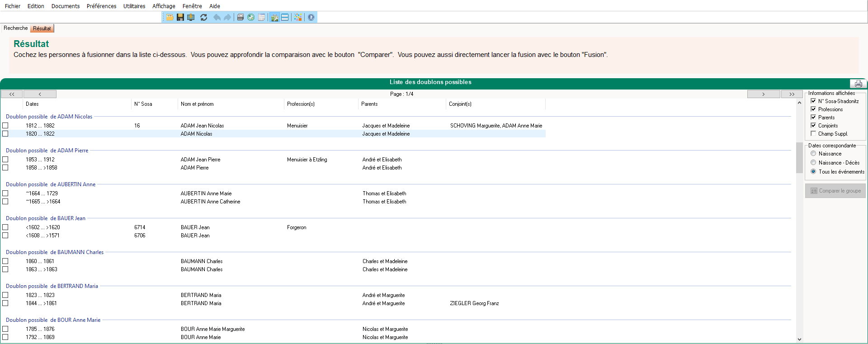868x344 pixels.
Task: Open the Utilitaires menu
Action: tap(134, 6)
